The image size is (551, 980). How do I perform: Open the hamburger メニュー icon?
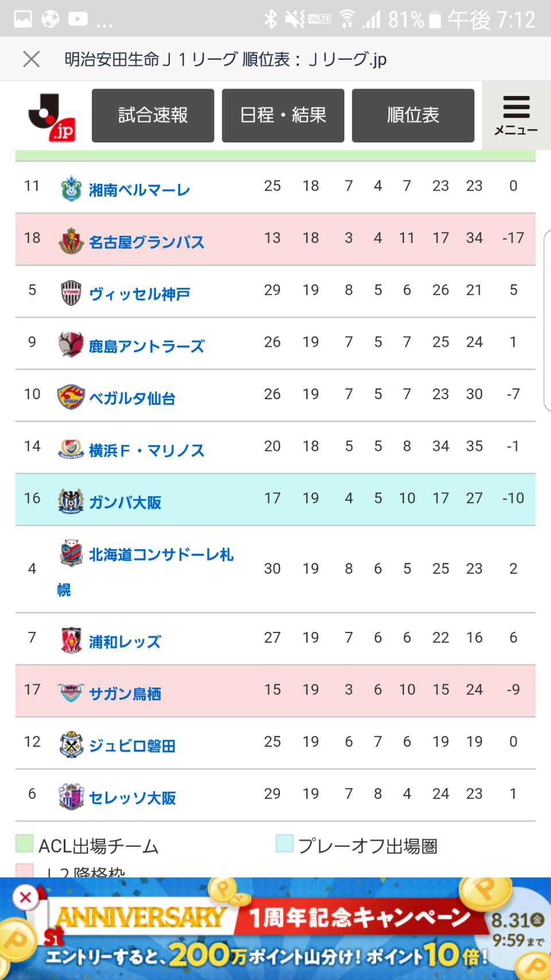point(516,115)
